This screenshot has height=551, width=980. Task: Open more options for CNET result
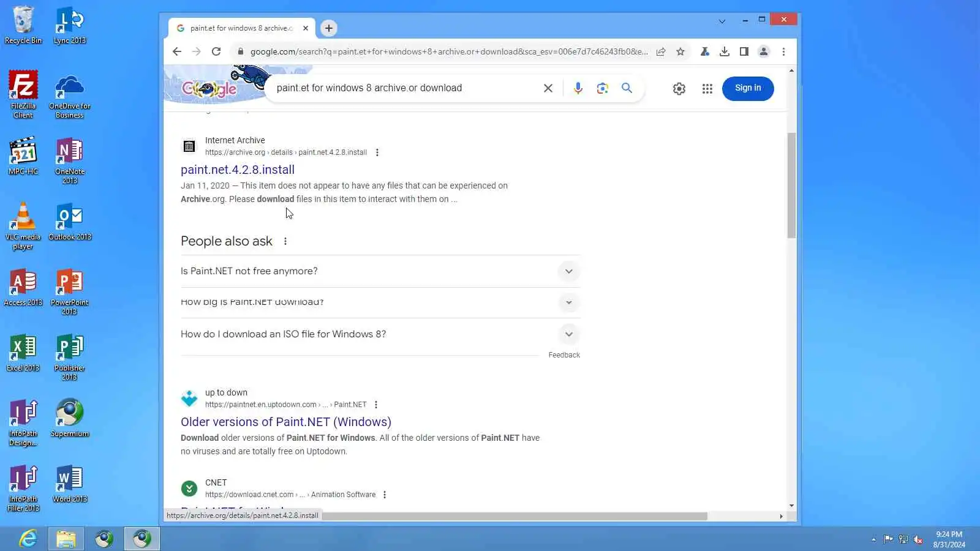385,495
